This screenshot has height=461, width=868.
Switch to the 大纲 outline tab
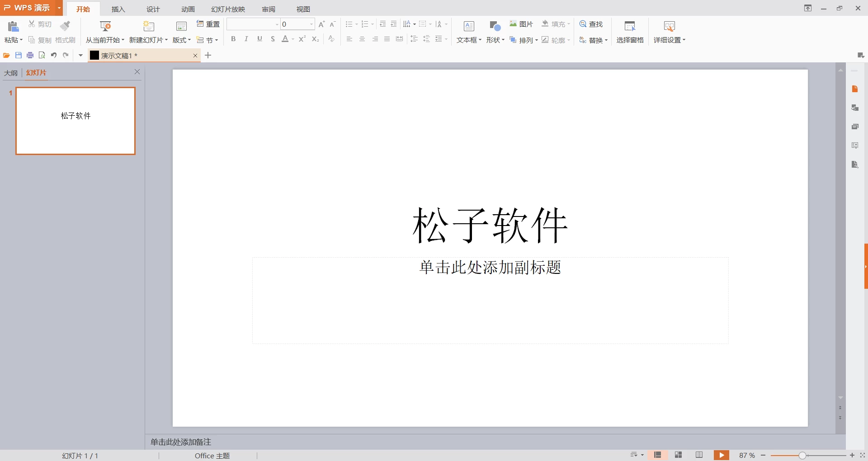click(11, 73)
